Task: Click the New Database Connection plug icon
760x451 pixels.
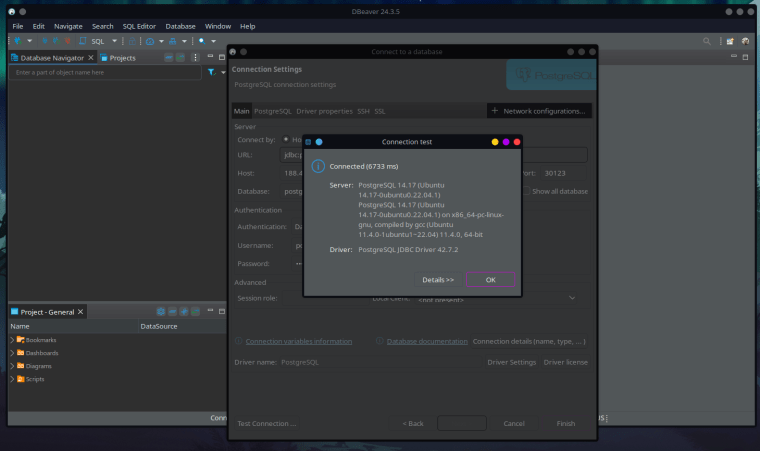Action: pos(18,41)
